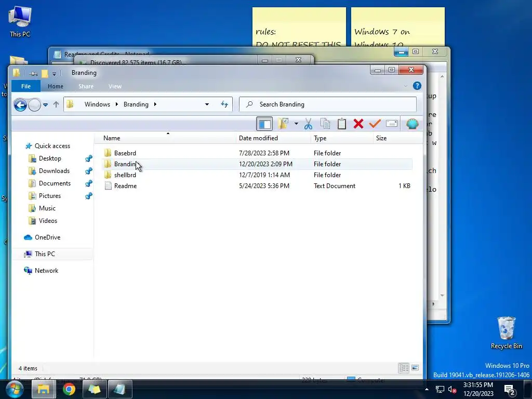Click the 'rules:' sticky note
The height and width of the screenshot is (399, 532).
tap(299, 27)
